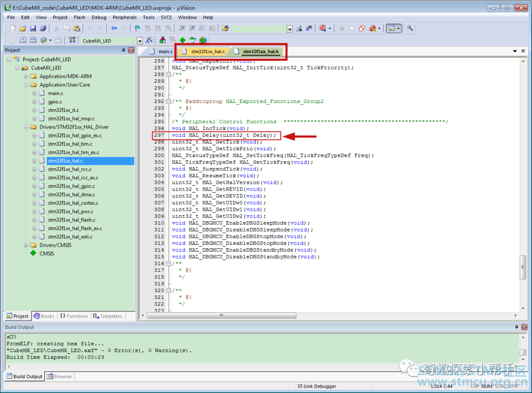Click the Start/Stop Debug Session icon
532x393 pixels.
pyautogui.click(x=323, y=29)
